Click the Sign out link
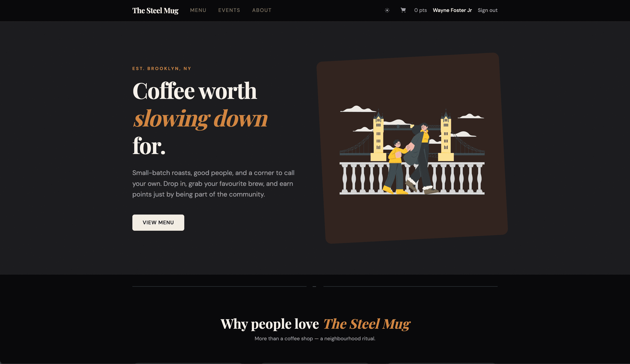 click(487, 10)
